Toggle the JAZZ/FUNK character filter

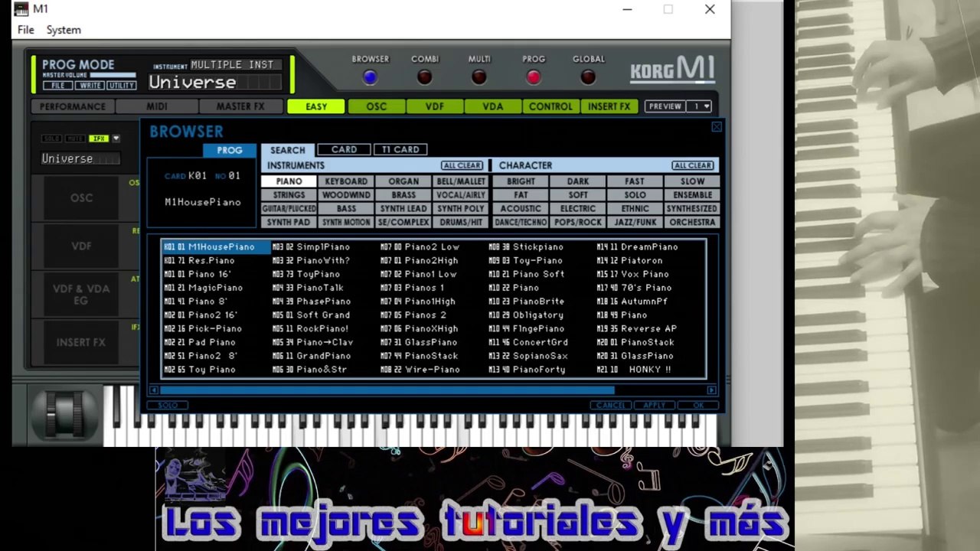tap(635, 223)
